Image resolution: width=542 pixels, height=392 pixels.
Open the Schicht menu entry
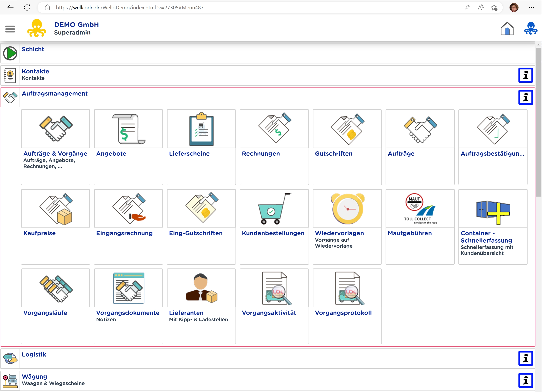[33, 49]
